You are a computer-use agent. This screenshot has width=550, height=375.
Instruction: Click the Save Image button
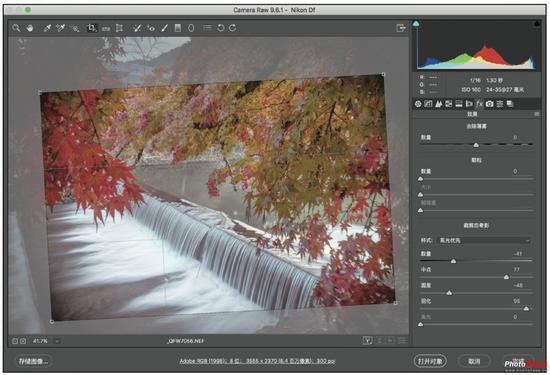[33, 361]
